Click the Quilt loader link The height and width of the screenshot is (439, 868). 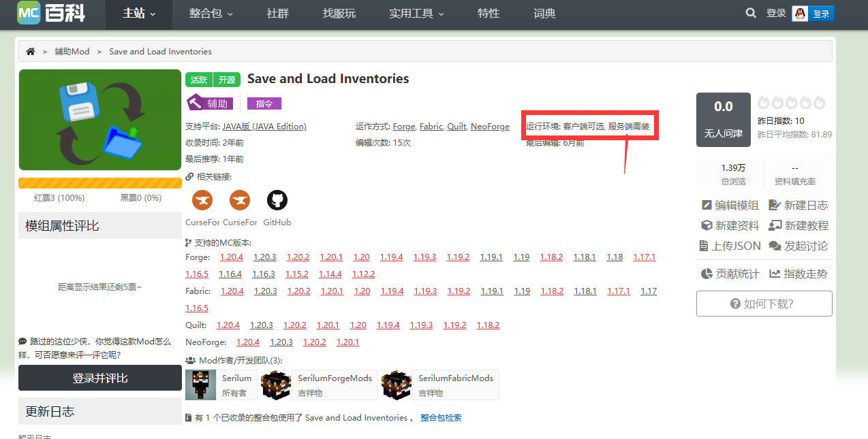coord(456,127)
